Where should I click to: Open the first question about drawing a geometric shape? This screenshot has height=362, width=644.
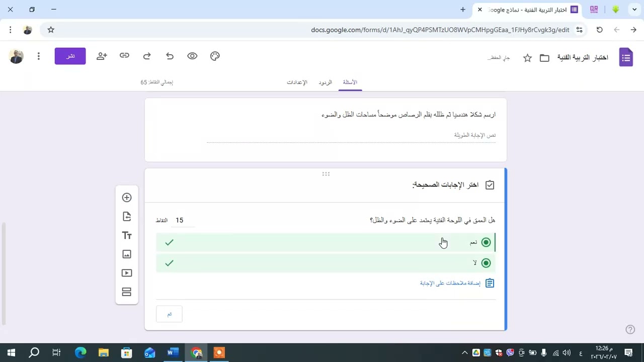pyautogui.click(x=326, y=130)
